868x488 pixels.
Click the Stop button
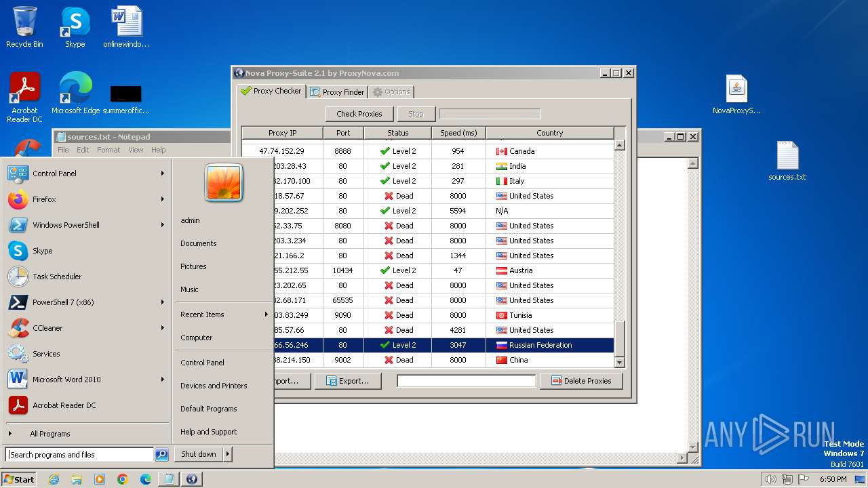[416, 114]
